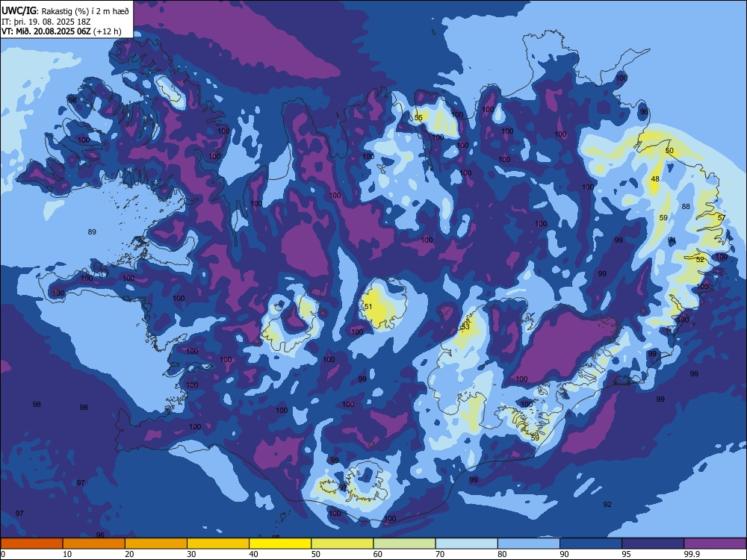Click the light blue 80–90 legend swatch
Screen dimensions: 747x560
[x=529, y=544]
